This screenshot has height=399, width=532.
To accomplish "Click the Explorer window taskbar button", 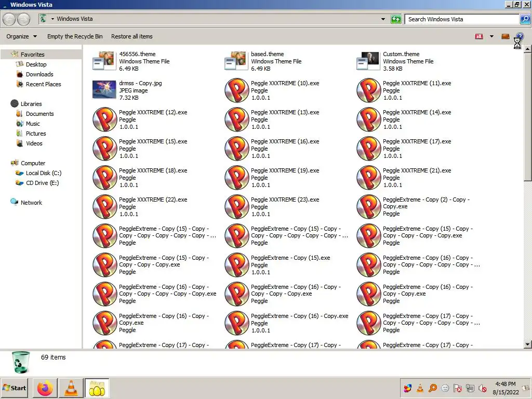I will [x=97, y=388].
